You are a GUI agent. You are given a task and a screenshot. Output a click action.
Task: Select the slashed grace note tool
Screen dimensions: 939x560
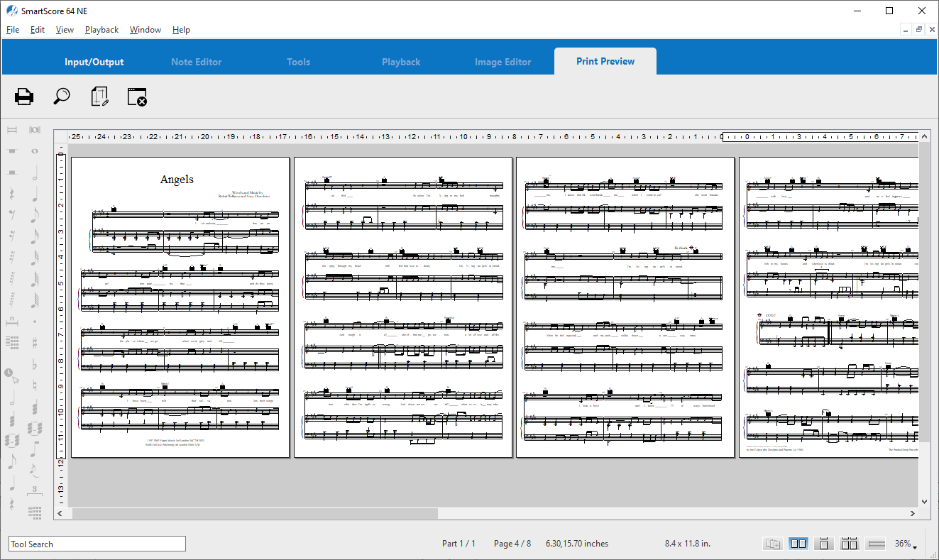click(x=33, y=469)
